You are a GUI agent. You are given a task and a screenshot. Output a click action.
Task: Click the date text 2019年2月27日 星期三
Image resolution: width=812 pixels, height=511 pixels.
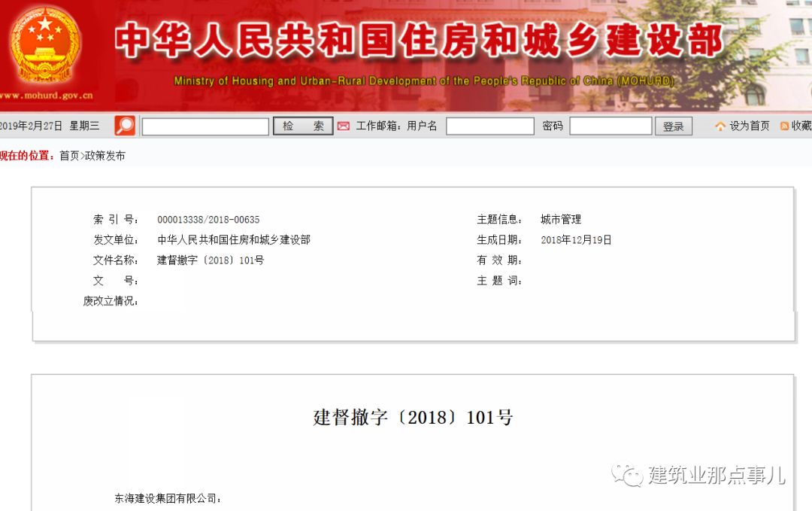click(x=50, y=126)
